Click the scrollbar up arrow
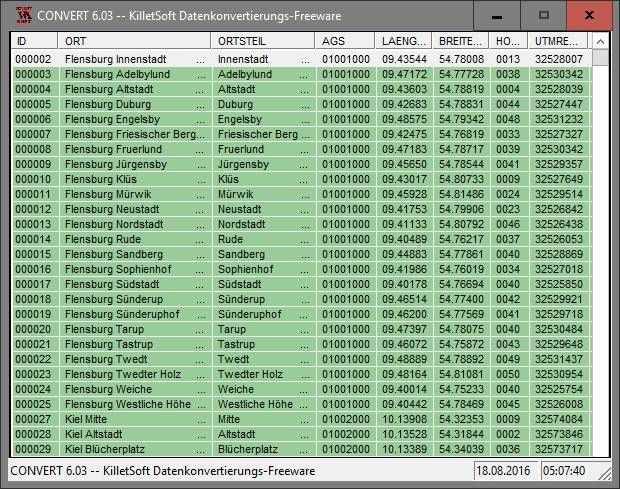The image size is (620, 489). [600, 42]
